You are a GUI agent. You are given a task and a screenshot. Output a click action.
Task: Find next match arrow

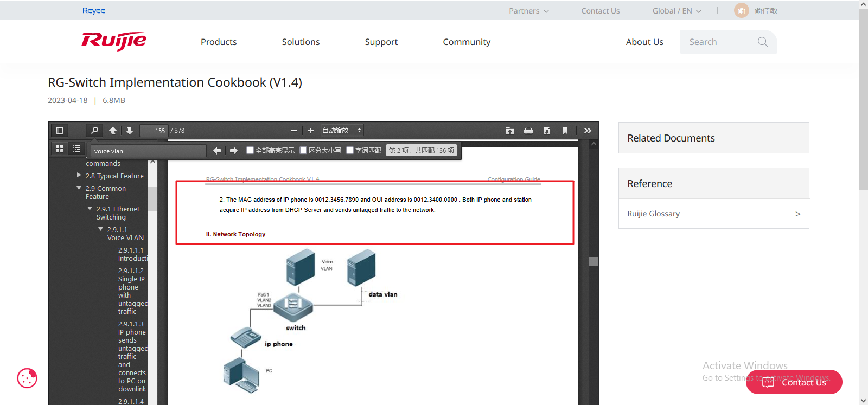pos(234,151)
